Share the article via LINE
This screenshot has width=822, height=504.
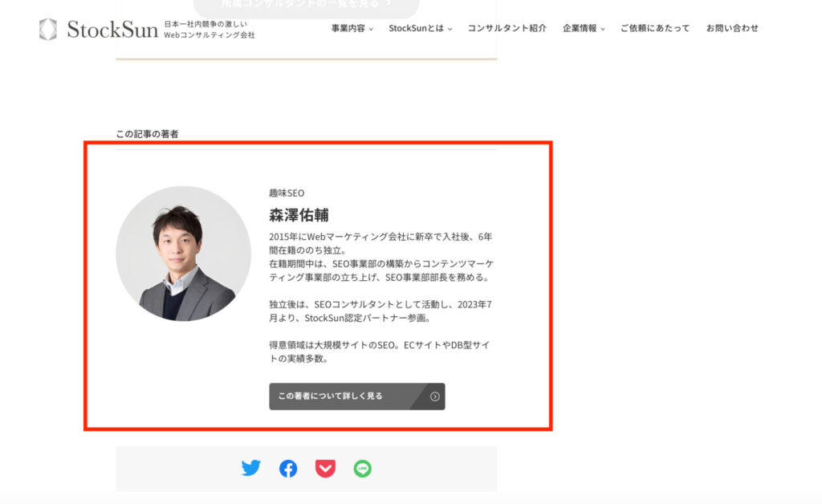362,468
